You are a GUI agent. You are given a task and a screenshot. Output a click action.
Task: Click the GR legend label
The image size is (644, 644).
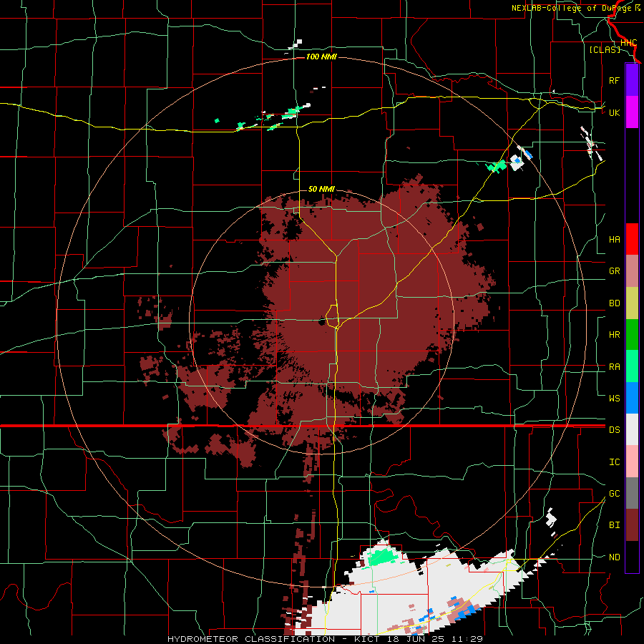pos(614,271)
